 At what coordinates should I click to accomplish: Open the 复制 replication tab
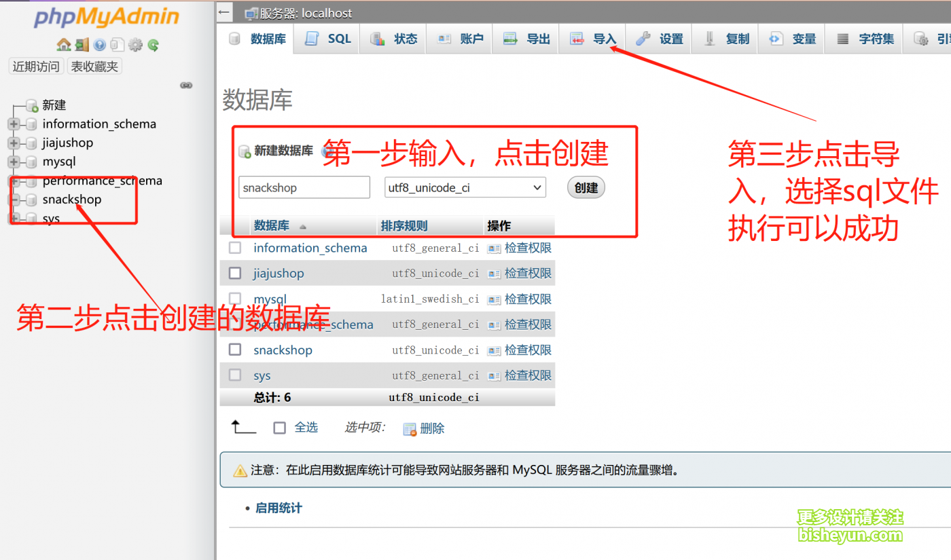pos(726,39)
